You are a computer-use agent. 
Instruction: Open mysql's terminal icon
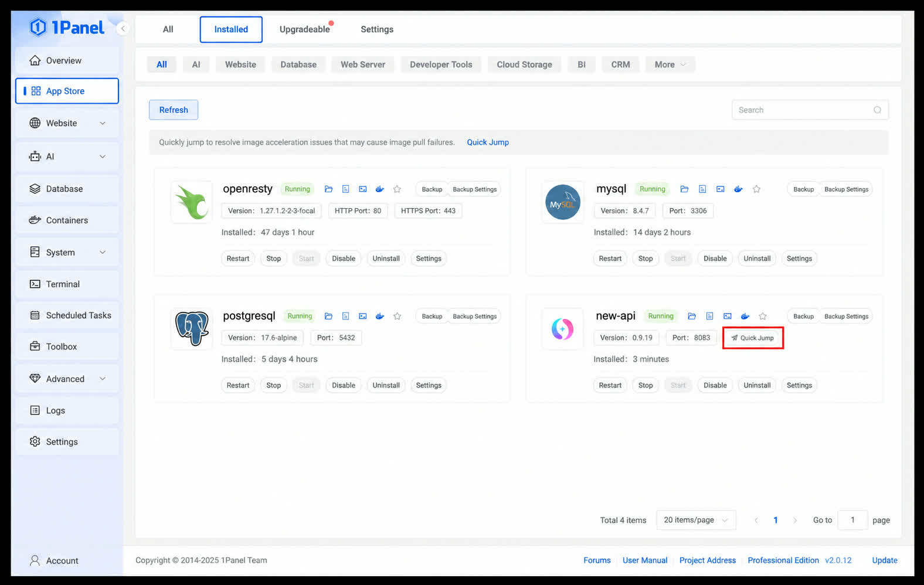(721, 189)
